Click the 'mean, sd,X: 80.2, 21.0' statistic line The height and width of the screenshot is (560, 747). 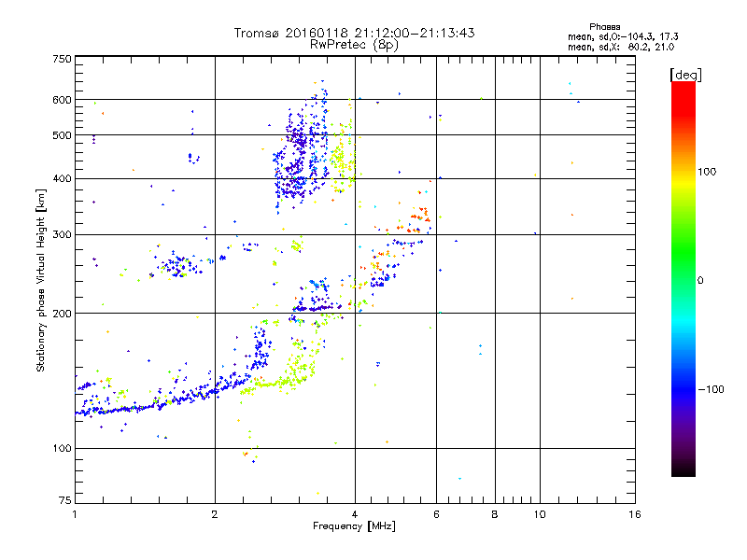click(x=621, y=48)
